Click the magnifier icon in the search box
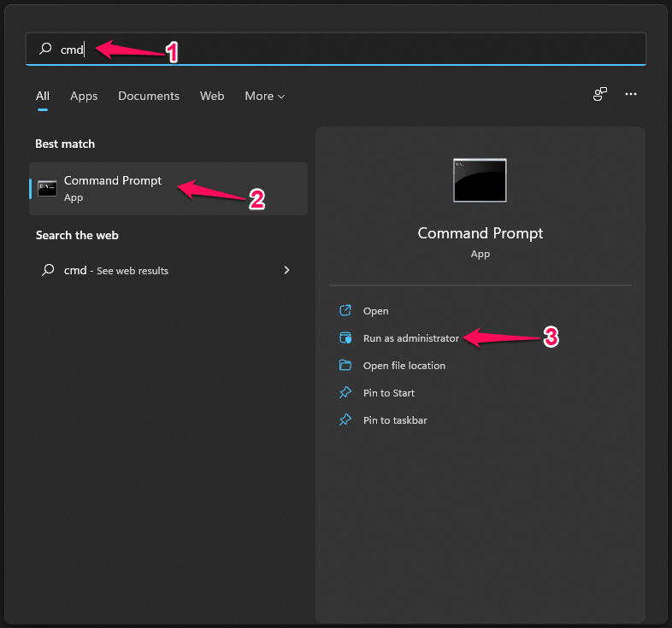672x628 pixels. point(46,50)
